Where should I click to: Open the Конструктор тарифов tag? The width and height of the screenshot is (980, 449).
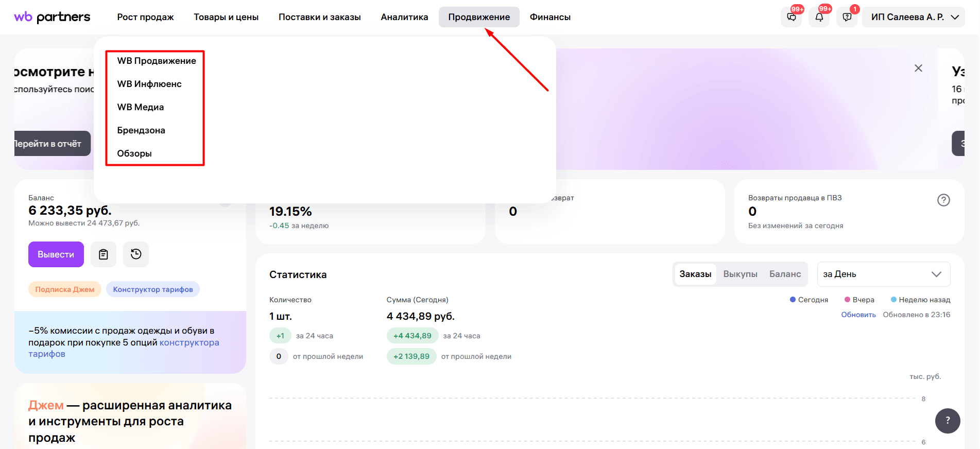[x=153, y=289]
